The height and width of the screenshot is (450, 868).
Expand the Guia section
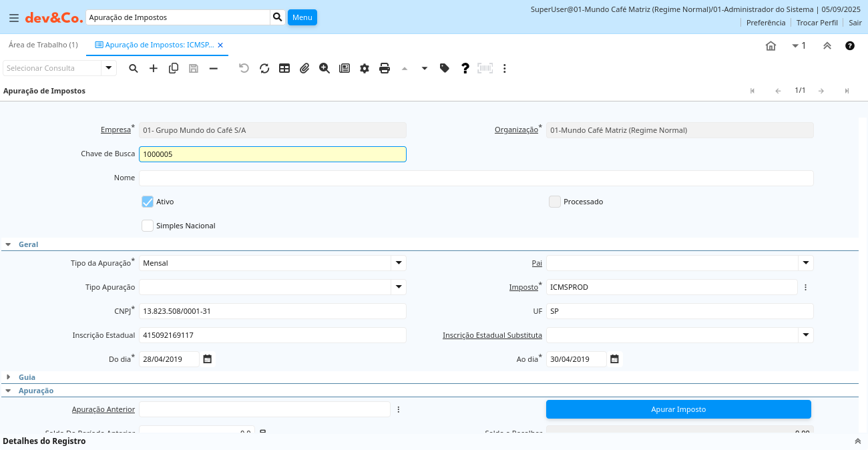point(9,377)
